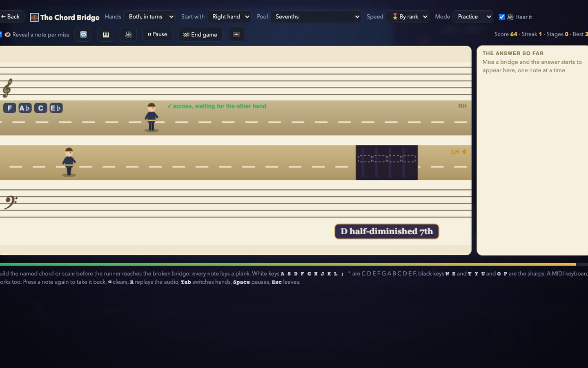Click the bass clef symbol
This screenshot has height=368, width=588.
(x=11, y=202)
